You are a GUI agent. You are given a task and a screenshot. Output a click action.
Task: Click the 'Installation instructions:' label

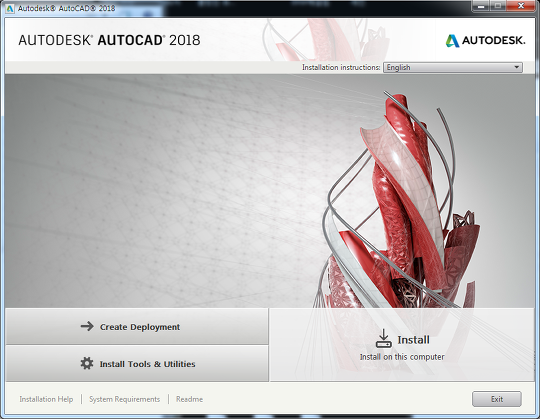(341, 67)
